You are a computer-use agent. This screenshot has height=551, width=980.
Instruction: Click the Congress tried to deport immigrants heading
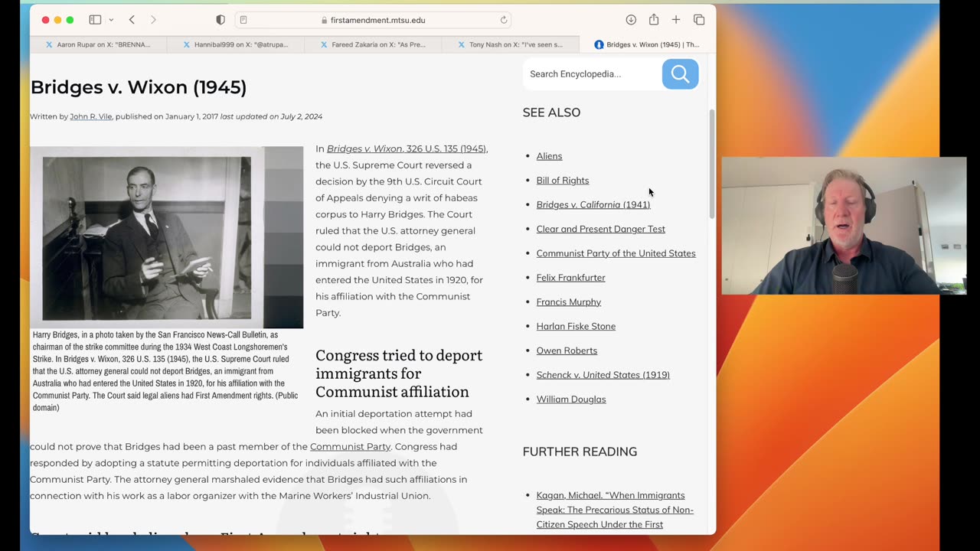click(x=399, y=373)
